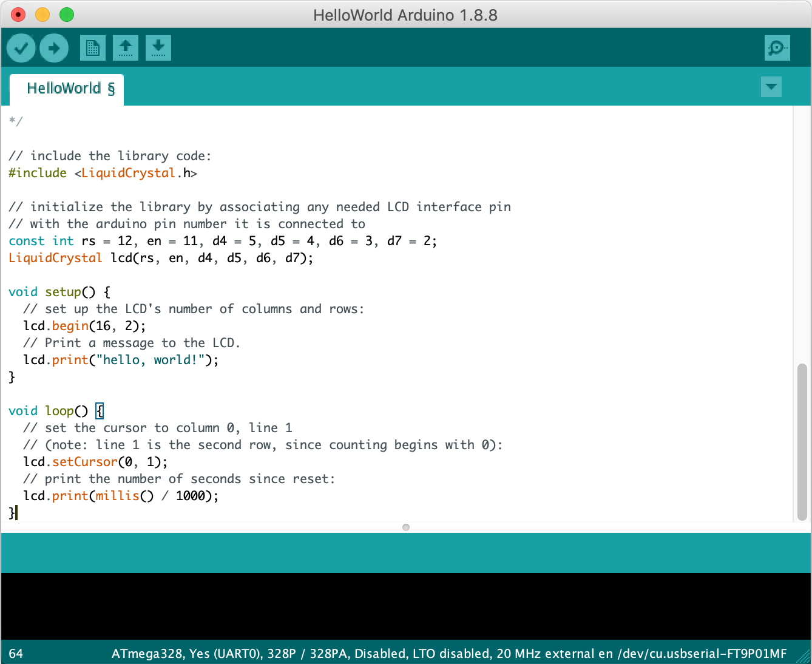
Task: Click the '// Print a message to the LCD.' comment
Action: pos(132,343)
